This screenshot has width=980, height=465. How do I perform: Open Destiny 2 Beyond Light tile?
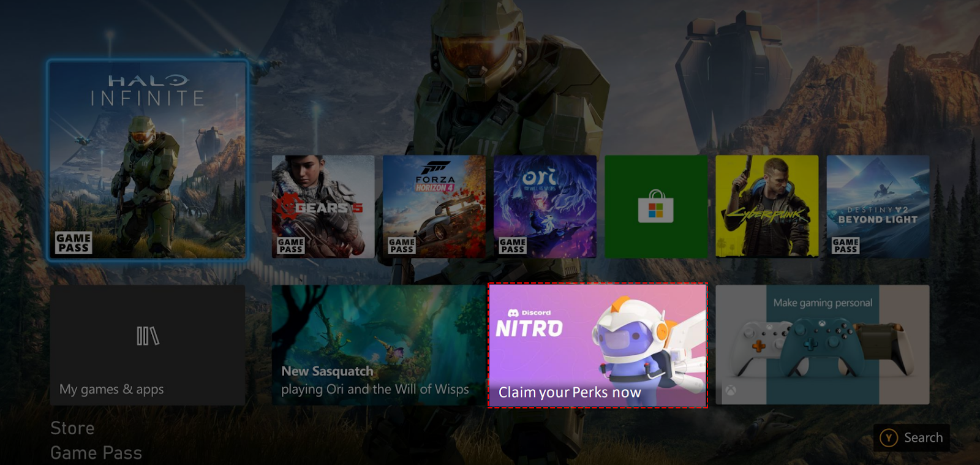tap(878, 206)
